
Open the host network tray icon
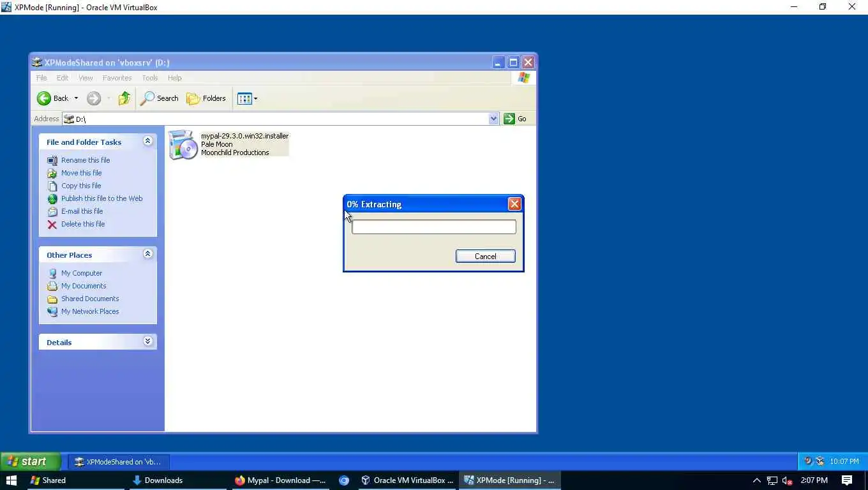click(772, 480)
